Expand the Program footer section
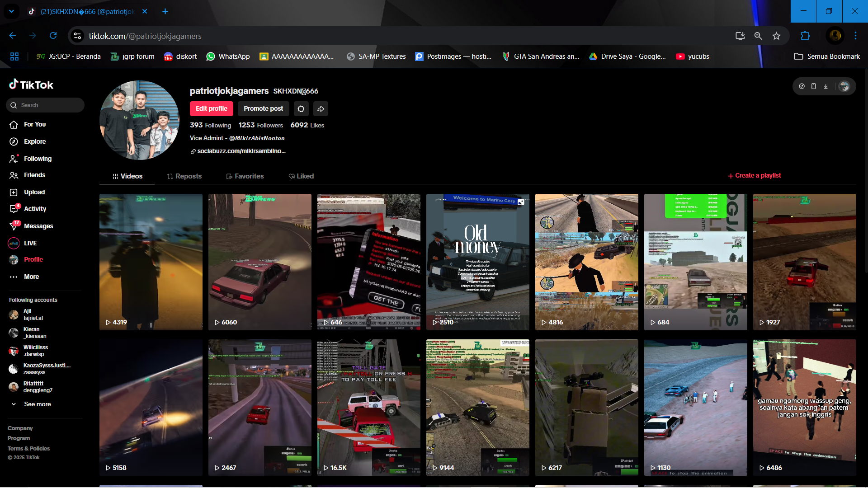 click(19, 438)
